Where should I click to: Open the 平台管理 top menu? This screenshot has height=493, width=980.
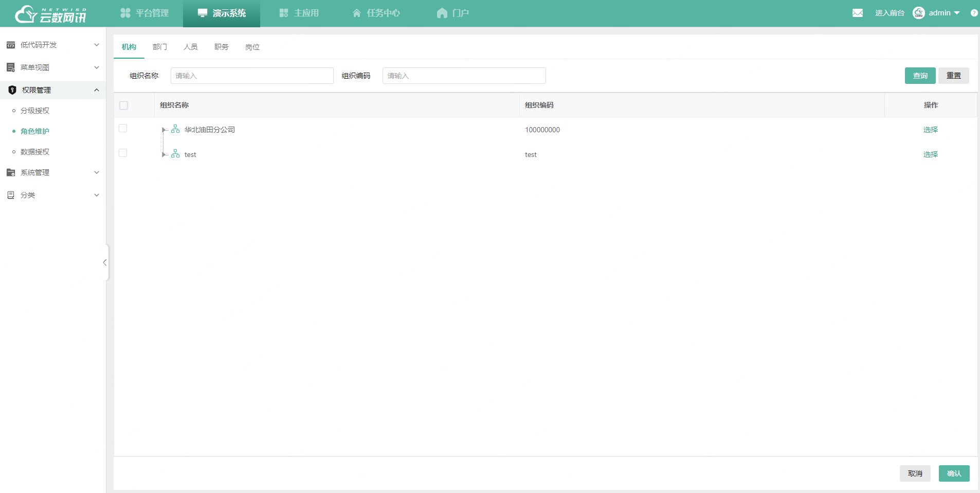click(x=144, y=13)
